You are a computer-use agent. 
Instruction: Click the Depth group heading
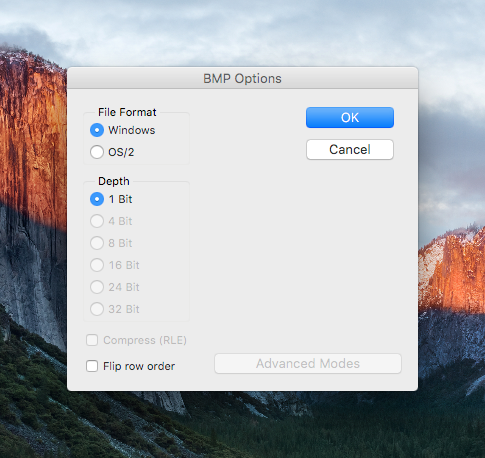(114, 181)
